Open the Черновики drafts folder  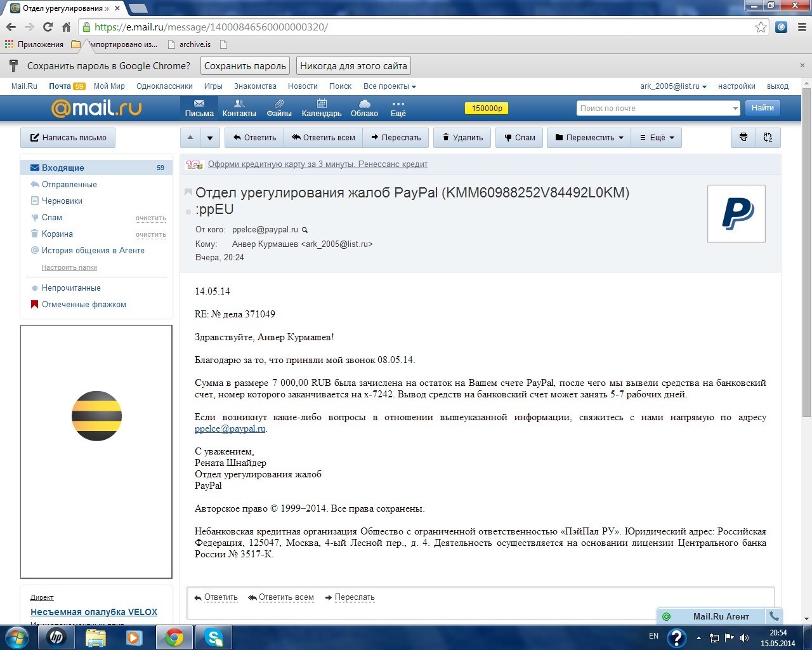[62, 201]
